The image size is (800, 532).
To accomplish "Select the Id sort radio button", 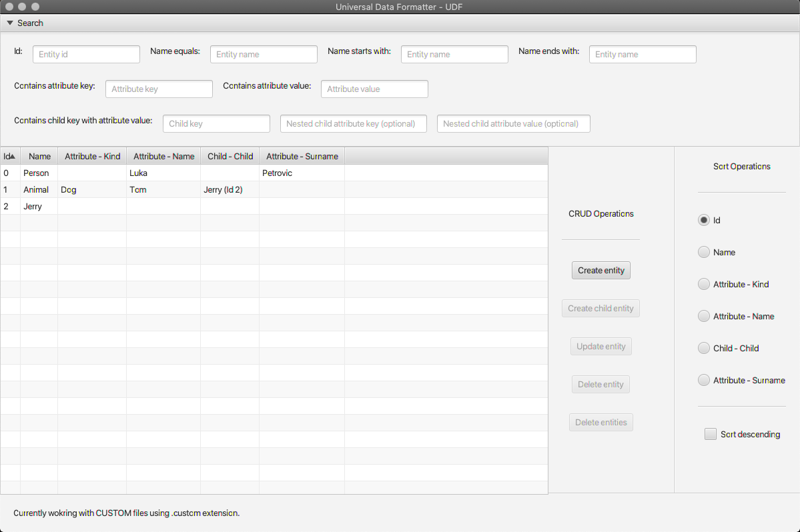I will point(703,220).
